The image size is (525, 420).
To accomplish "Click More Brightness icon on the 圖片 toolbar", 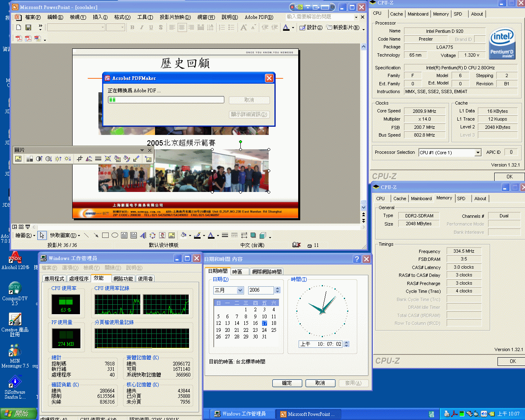I will [x=58, y=159].
